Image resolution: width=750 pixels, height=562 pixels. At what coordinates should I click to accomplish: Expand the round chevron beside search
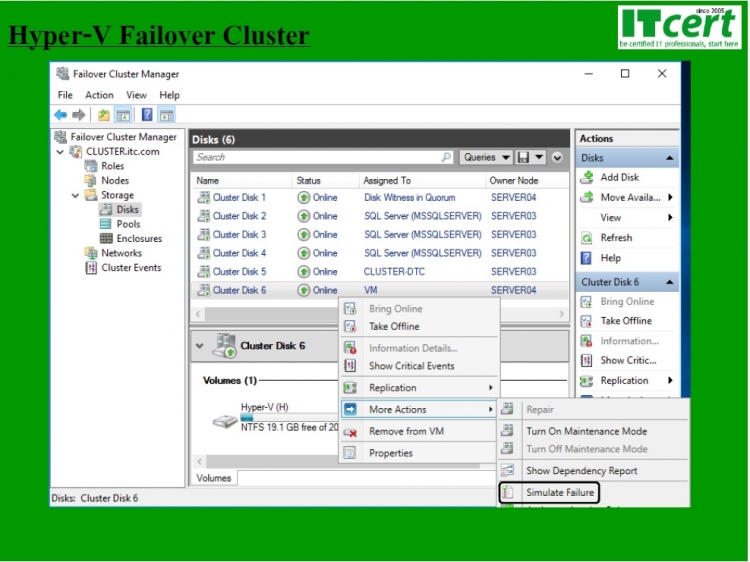[557, 157]
